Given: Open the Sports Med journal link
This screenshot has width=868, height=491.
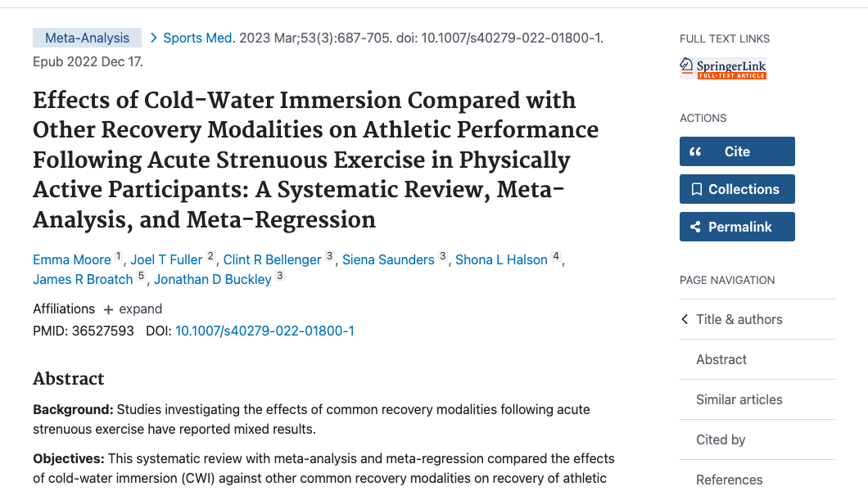Looking at the screenshot, I should tap(199, 37).
